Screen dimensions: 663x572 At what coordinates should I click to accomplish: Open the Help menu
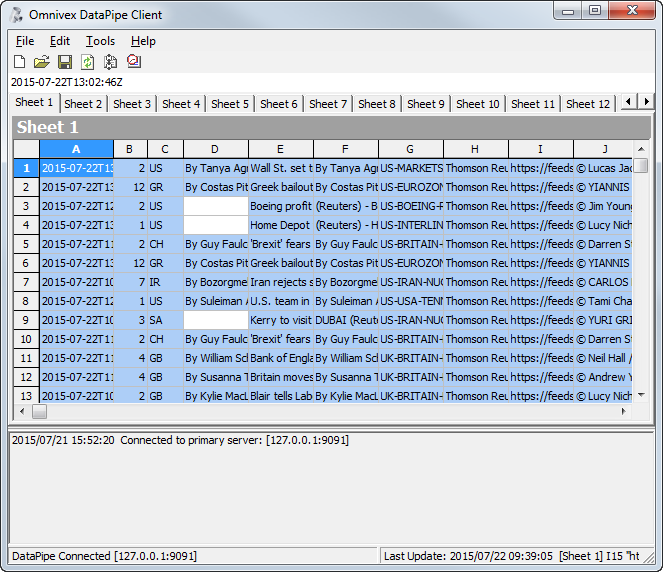[143, 41]
